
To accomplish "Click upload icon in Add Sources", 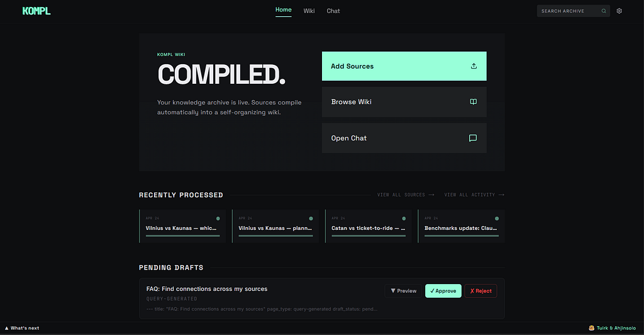I will click(474, 66).
